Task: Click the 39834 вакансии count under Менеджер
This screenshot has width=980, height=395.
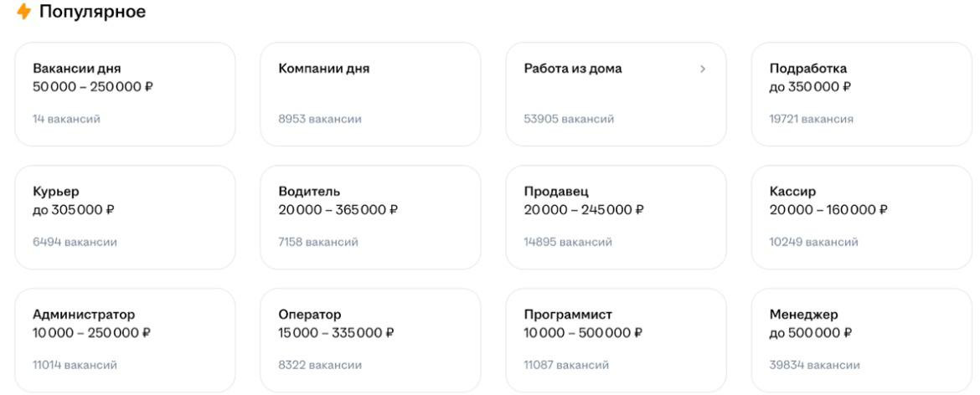Action: click(x=814, y=365)
